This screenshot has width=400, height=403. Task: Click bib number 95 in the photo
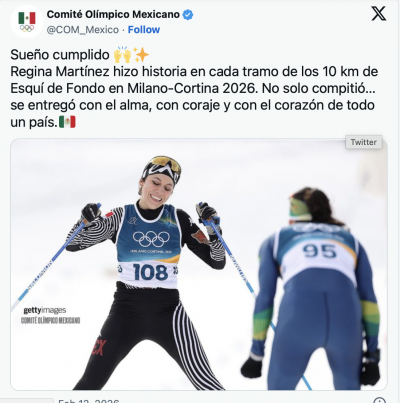coord(319,251)
